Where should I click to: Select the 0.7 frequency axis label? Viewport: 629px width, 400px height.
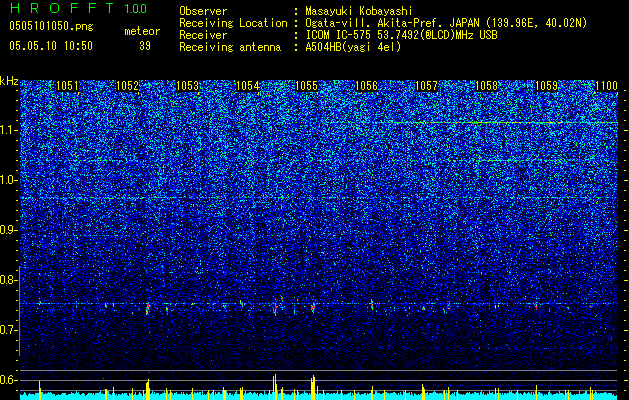[8, 330]
